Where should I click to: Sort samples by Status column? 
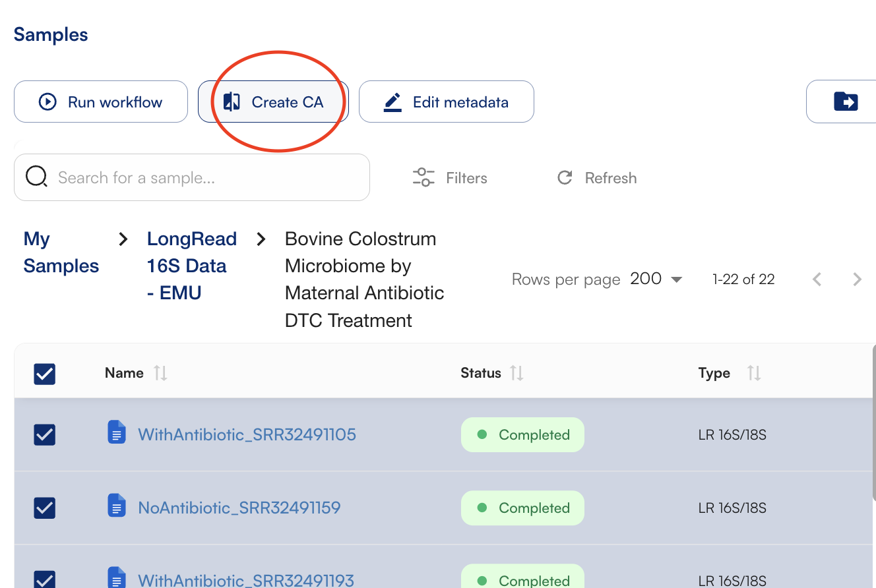[517, 374]
